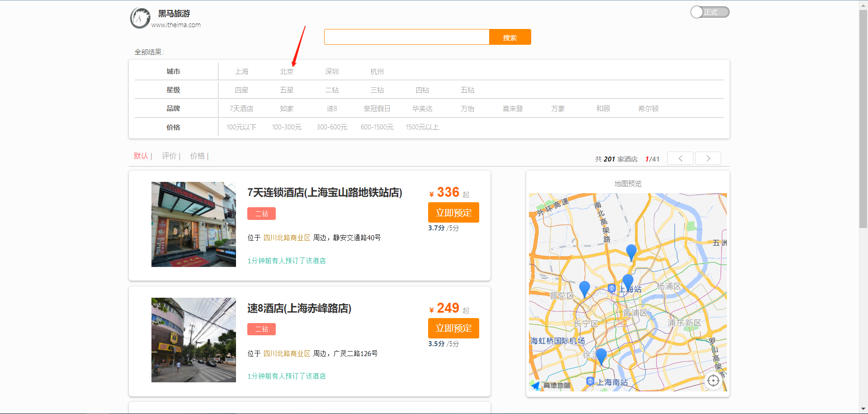Sort results by 默认
The image size is (868, 414).
coord(141,156)
